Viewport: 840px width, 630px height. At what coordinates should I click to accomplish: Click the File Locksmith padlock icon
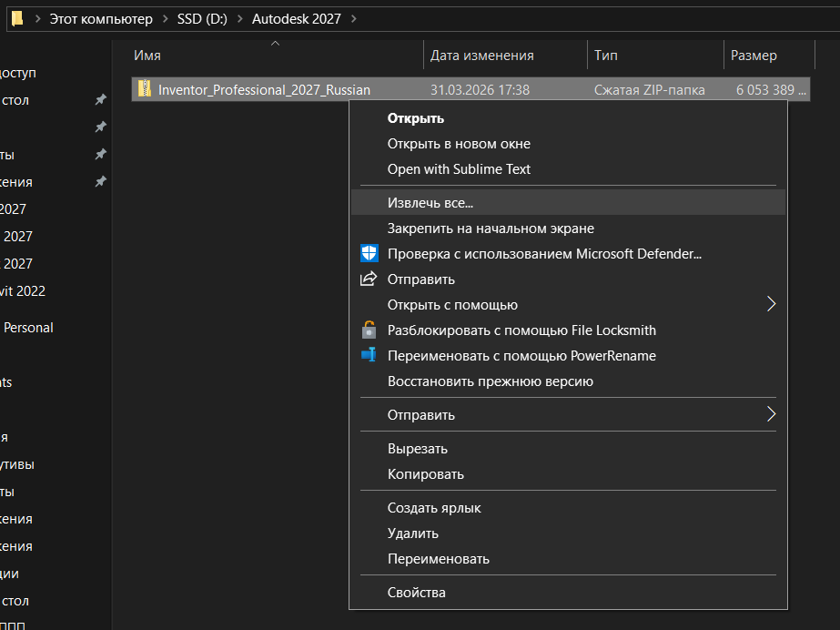click(x=369, y=330)
